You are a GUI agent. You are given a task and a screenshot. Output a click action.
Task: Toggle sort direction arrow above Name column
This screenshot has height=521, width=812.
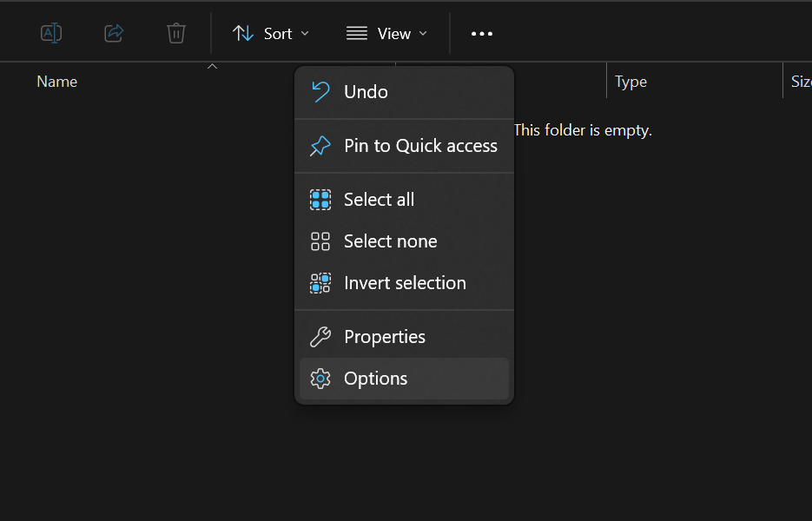(212, 66)
